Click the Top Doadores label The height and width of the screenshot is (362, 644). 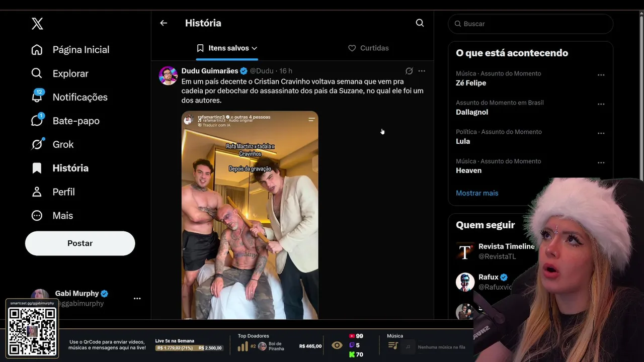254,336
